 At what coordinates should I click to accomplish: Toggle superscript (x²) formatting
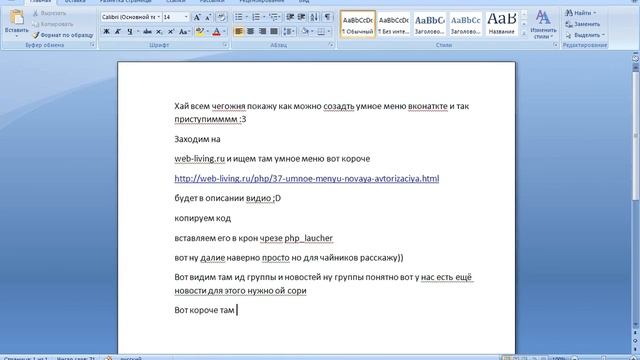tap(171, 31)
